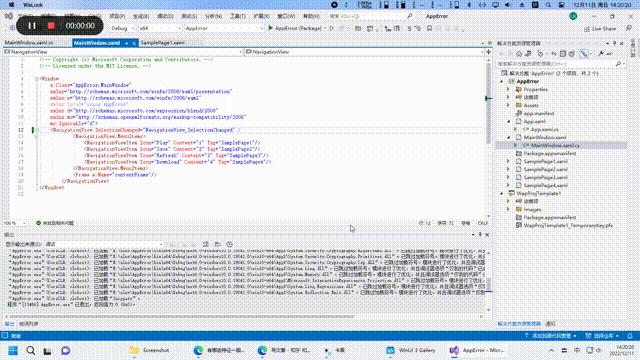
Task: Open the editor zoom level 100% dropdown
Action: tap(15, 223)
